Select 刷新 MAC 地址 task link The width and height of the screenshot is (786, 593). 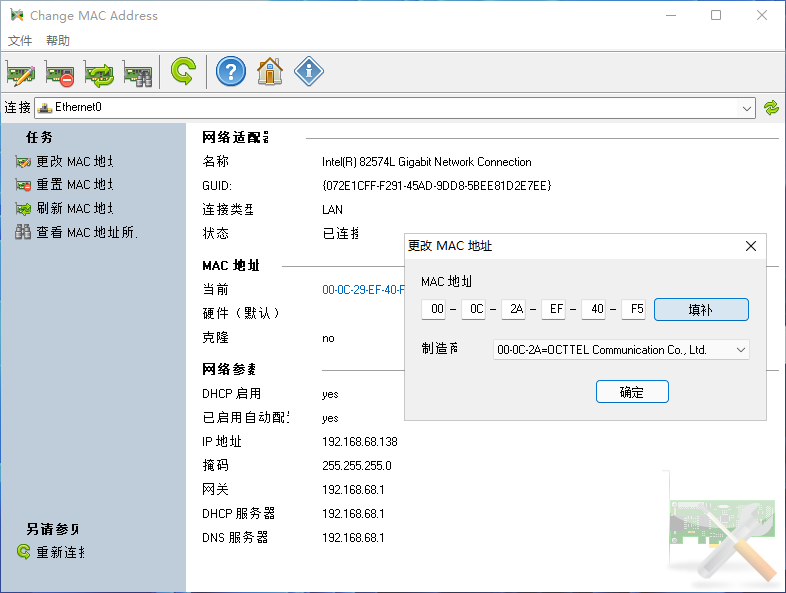[75, 208]
